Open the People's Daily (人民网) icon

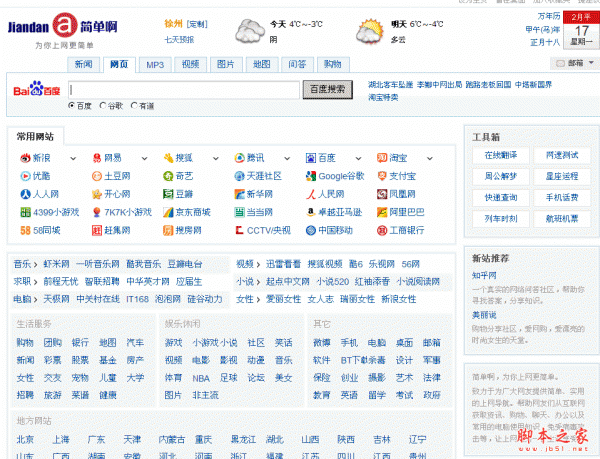(311, 194)
